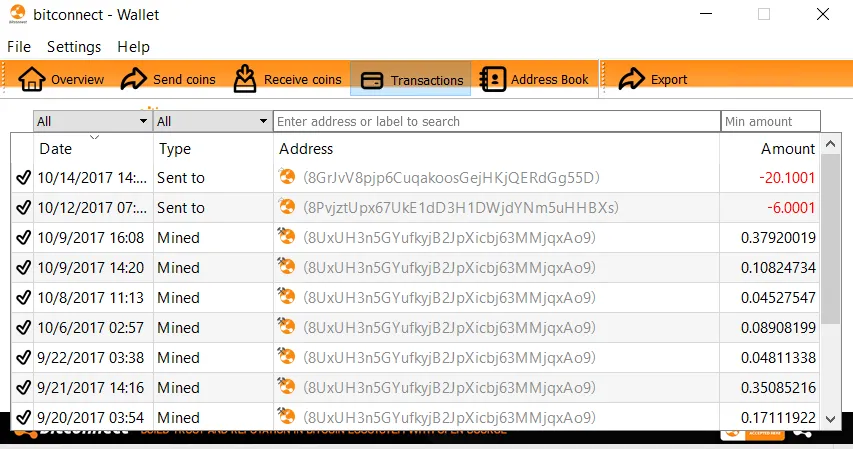Viewport: 853px width, 449px height.
Task: Click the Export arrow icon
Action: [x=631, y=79]
